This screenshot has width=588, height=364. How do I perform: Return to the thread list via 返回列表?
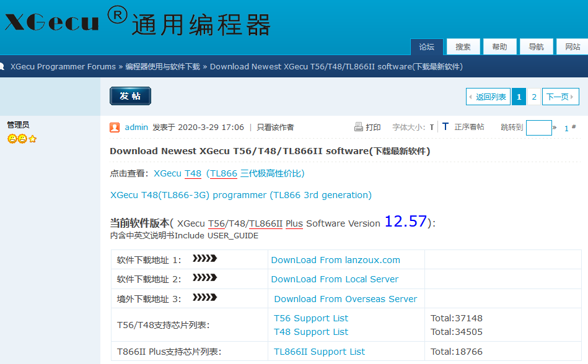(x=488, y=97)
